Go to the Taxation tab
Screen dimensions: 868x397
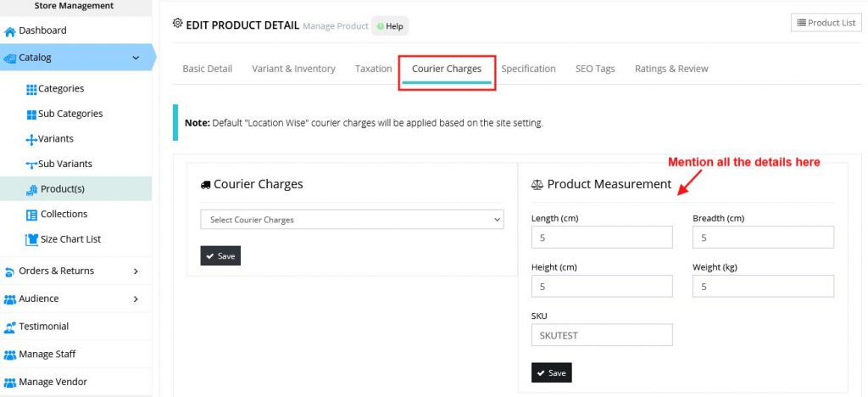click(374, 69)
